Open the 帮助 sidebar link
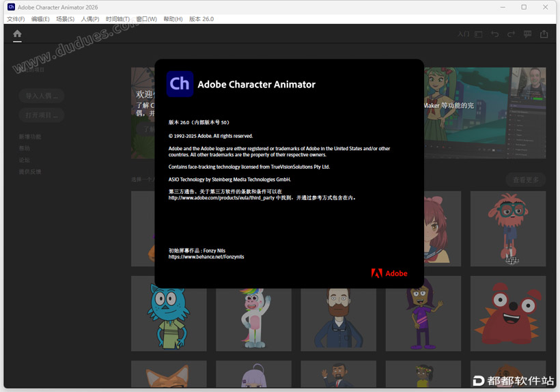The image size is (560, 392). [25, 148]
